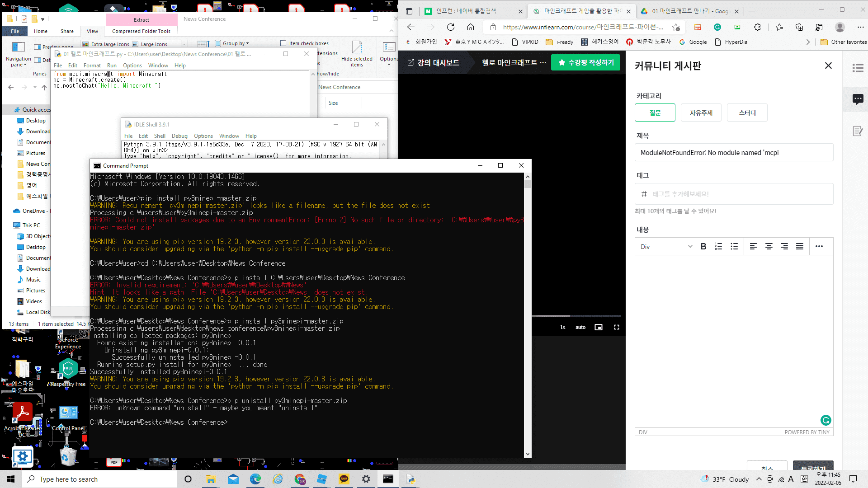Apply center alignment in content editor
868x488 pixels.
point(769,247)
